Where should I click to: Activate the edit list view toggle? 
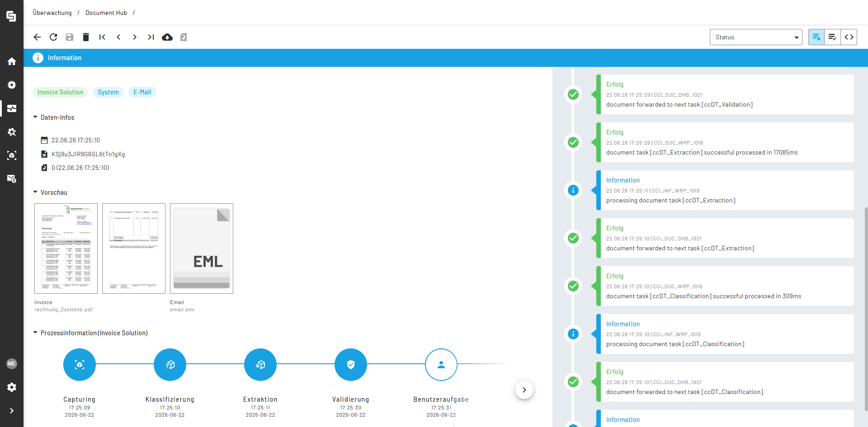point(833,37)
